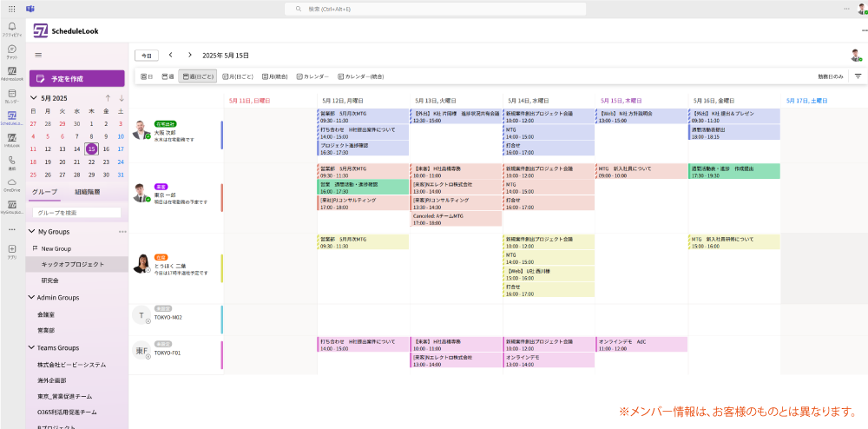The height and width of the screenshot is (429, 868).
Task: Go to next month with down arrow
Action: click(x=122, y=98)
